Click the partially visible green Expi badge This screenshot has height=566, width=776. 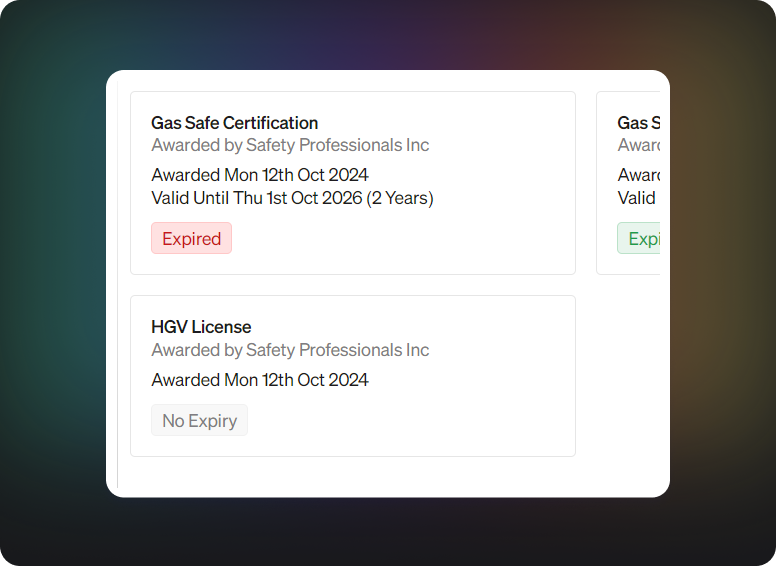click(x=638, y=238)
